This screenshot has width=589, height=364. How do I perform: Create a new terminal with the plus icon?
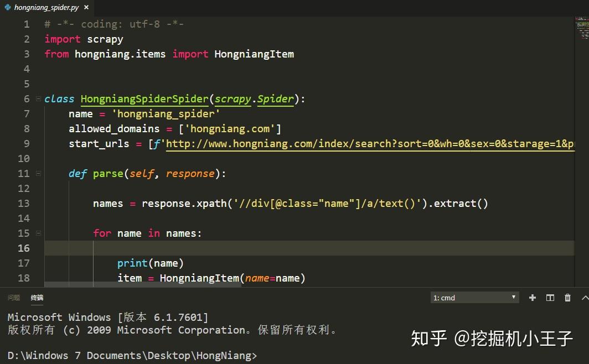pyautogui.click(x=532, y=297)
